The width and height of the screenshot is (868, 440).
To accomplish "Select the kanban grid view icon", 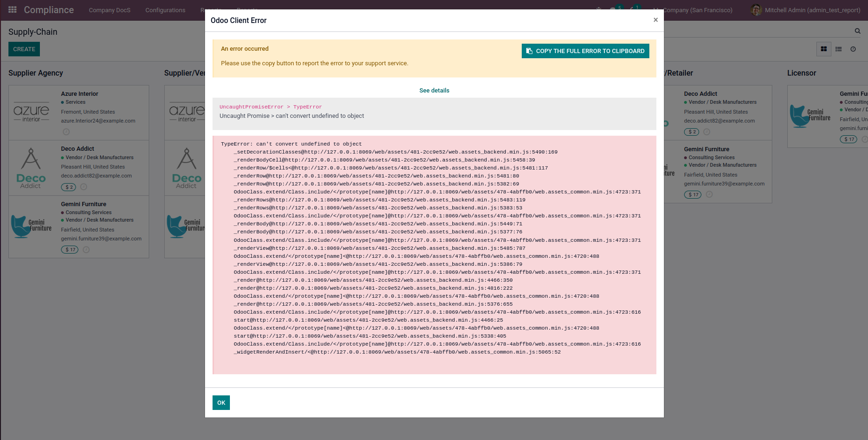I will pos(824,49).
